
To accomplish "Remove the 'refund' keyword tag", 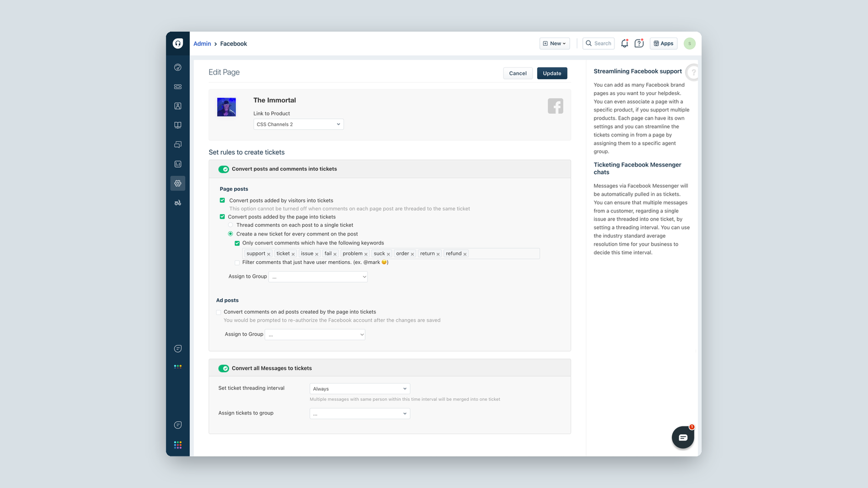I will [465, 254].
